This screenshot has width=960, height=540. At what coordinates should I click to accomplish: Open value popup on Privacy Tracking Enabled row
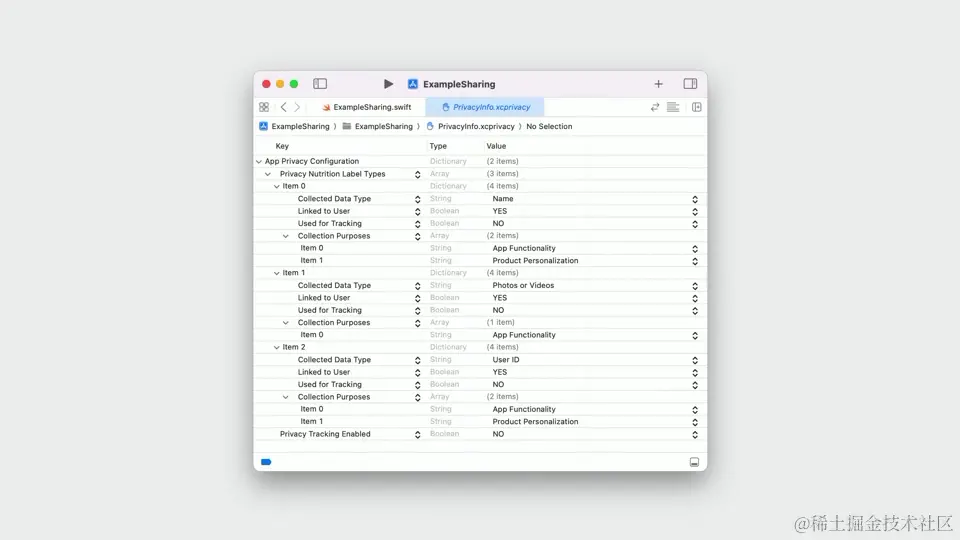pos(695,435)
